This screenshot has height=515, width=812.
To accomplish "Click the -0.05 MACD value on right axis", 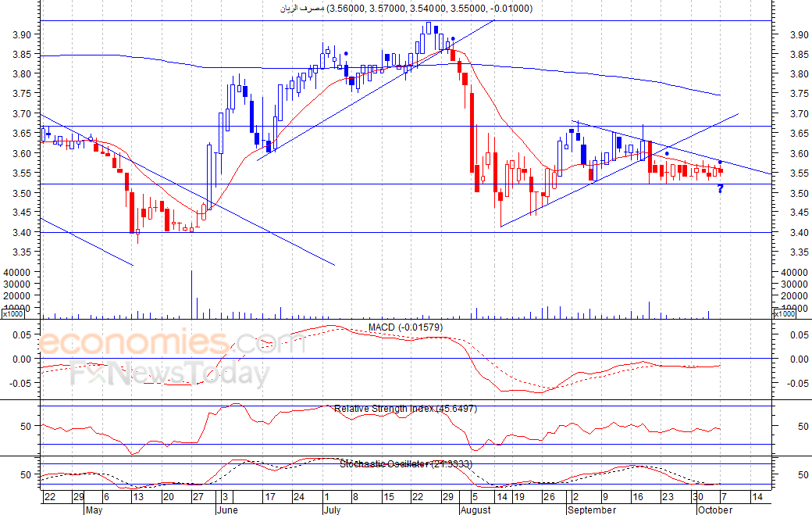I will point(798,384).
